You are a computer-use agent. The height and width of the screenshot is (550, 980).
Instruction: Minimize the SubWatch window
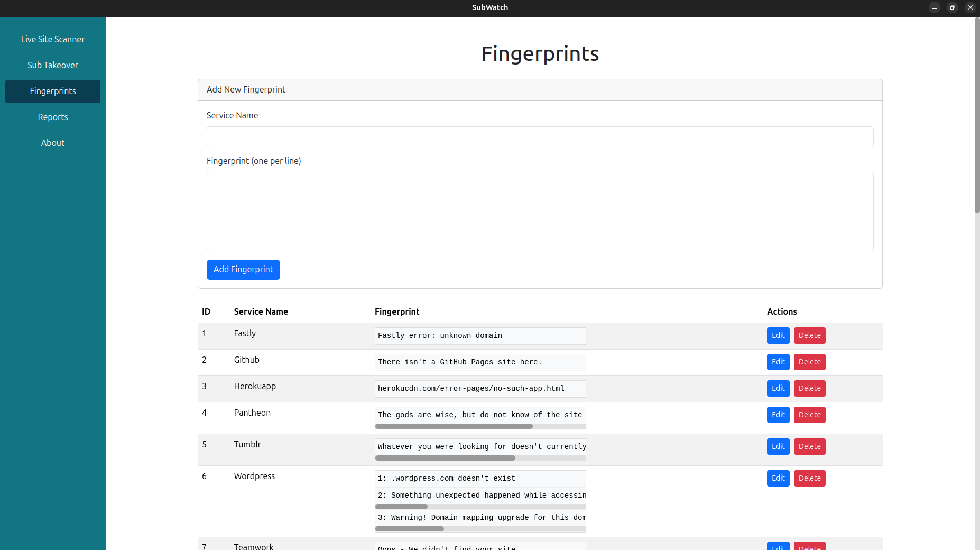[934, 7]
